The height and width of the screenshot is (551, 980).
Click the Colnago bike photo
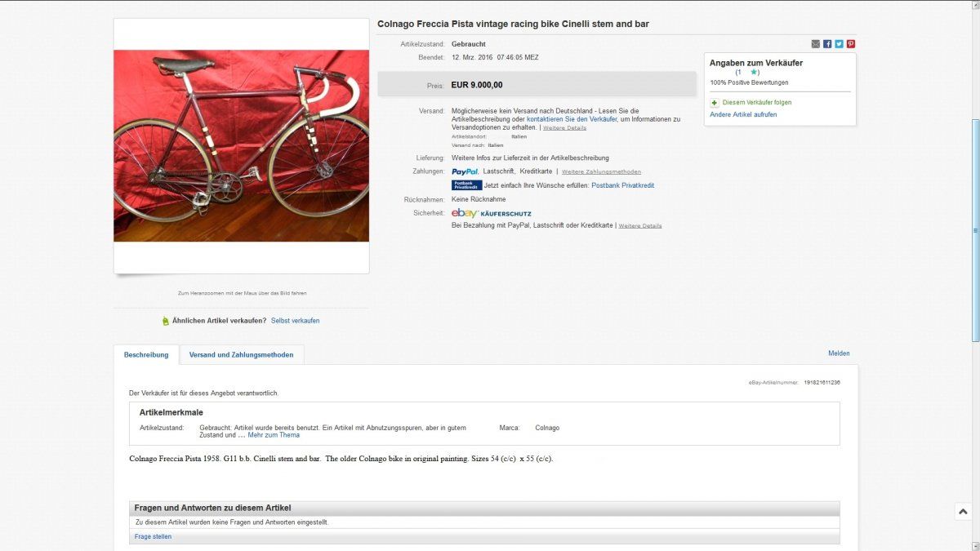click(241, 145)
